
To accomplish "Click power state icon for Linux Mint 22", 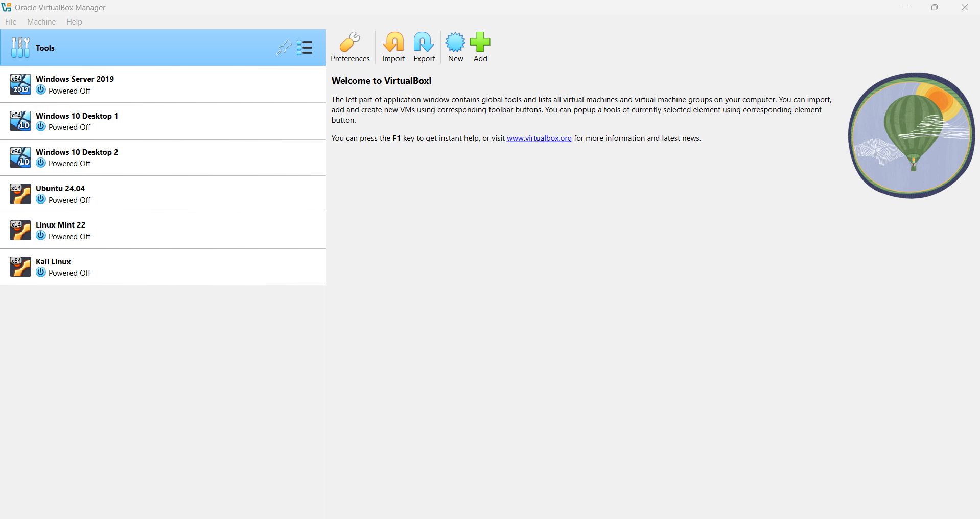I will 41,236.
